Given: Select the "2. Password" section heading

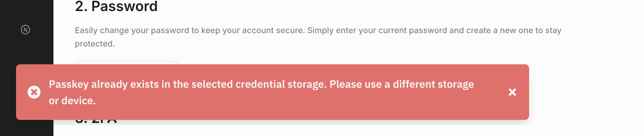Looking at the screenshot, I should [x=116, y=6].
